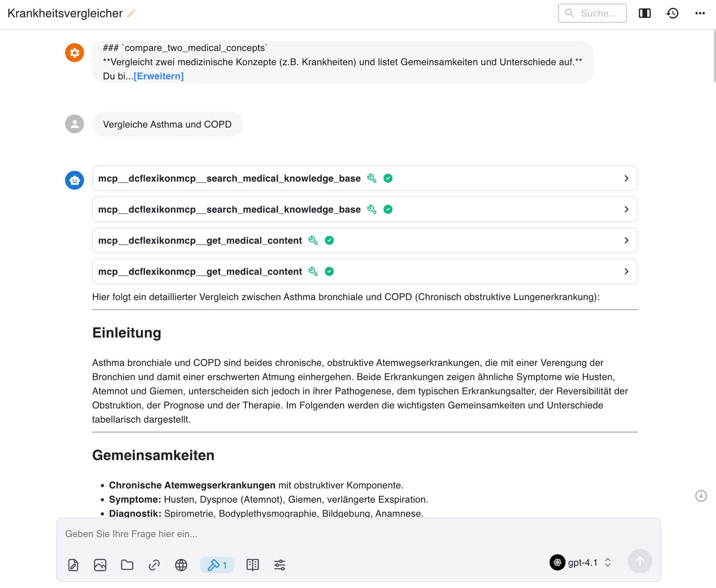Expand the first search_medical_knowledge_base result

pyautogui.click(x=626, y=178)
